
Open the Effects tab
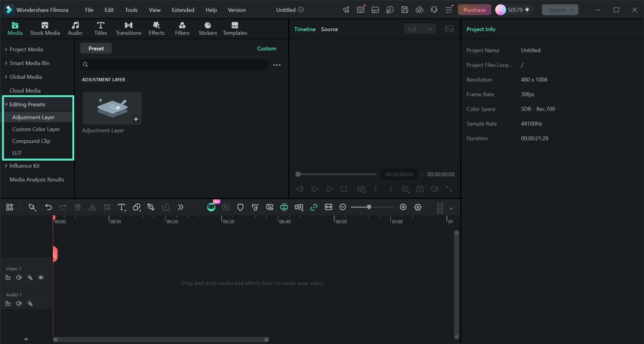[156, 29]
